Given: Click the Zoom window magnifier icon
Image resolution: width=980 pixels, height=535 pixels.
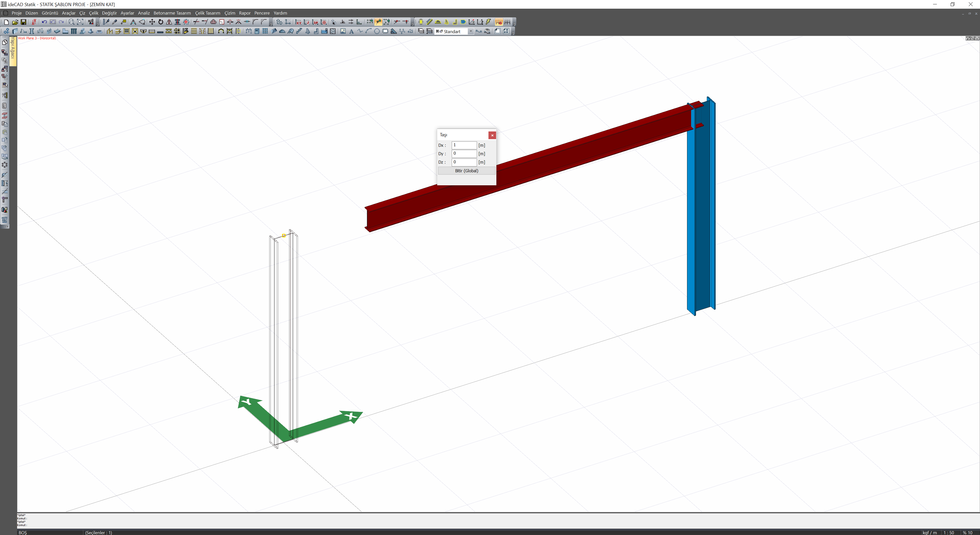Looking at the screenshot, I should 71,22.
